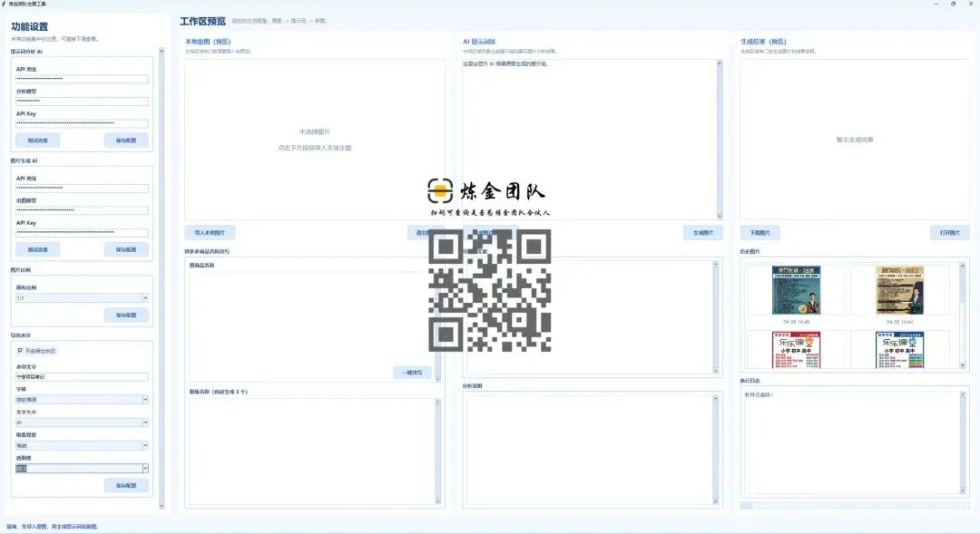
Task: Open the 画布比例 dropdown showing 1:1
Action: [x=82, y=298]
